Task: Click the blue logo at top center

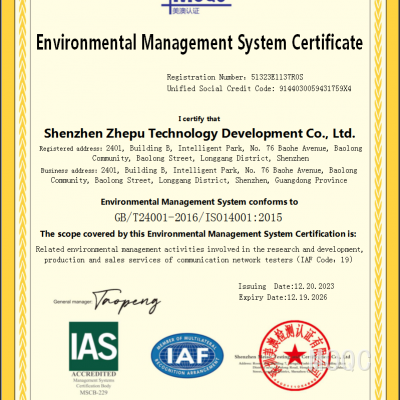Action: (196, 7)
